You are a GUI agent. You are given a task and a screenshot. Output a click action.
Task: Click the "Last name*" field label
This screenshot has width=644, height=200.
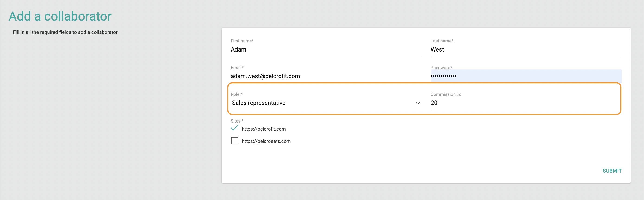click(442, 41)
